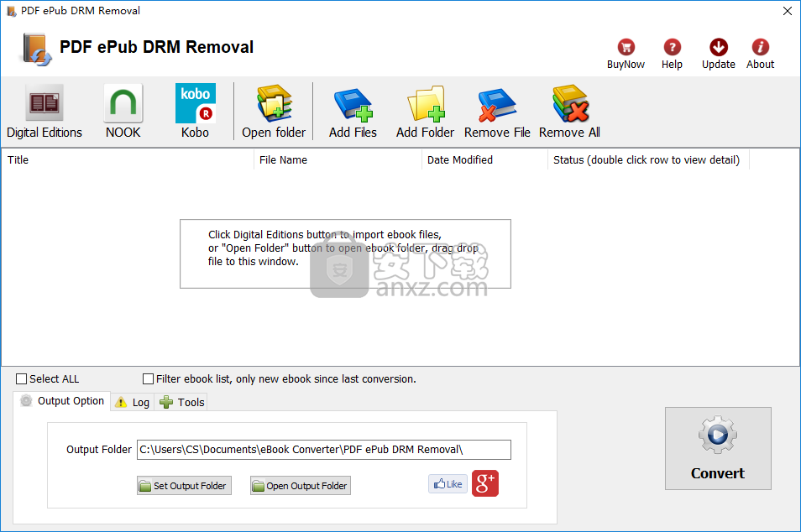Click the Output Folder path field
This screenshot has width=801, height=532.
click(x=324, y=449)
